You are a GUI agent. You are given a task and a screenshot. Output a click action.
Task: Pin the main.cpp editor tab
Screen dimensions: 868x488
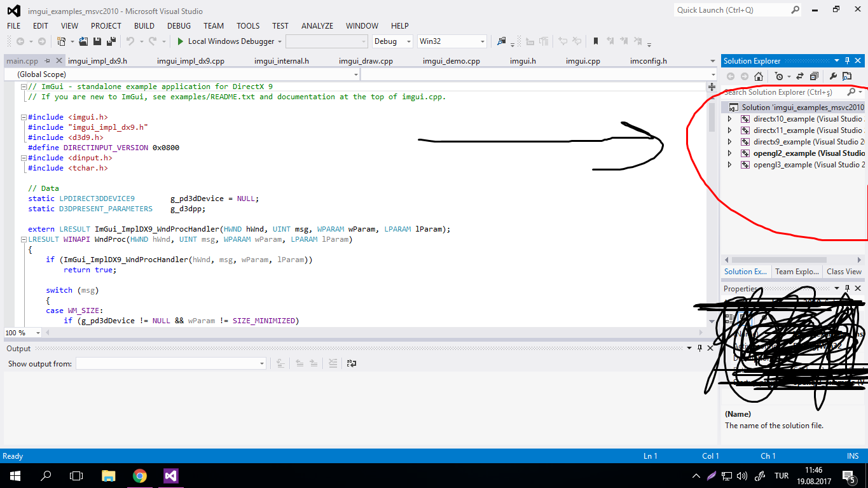click(x=48, y=61)
